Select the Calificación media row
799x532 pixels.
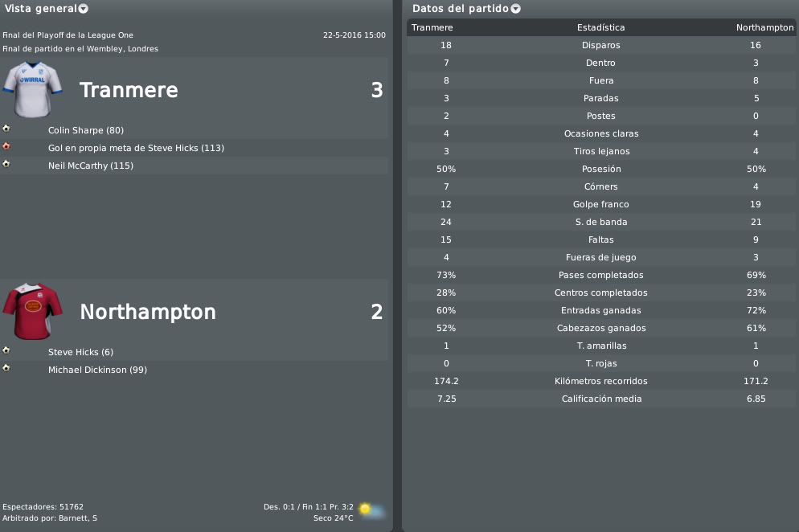[x=601, y=399]
